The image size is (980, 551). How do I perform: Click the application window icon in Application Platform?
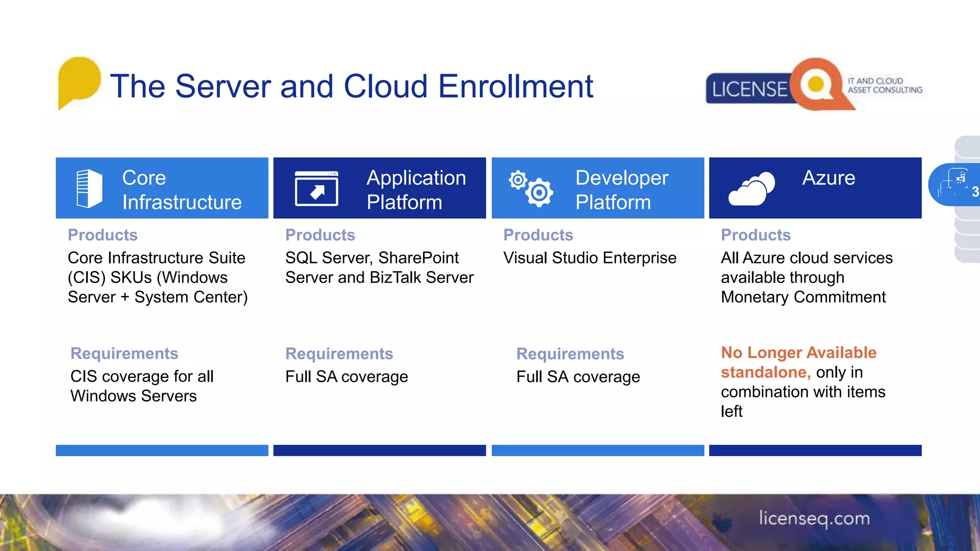coord(316,188)
